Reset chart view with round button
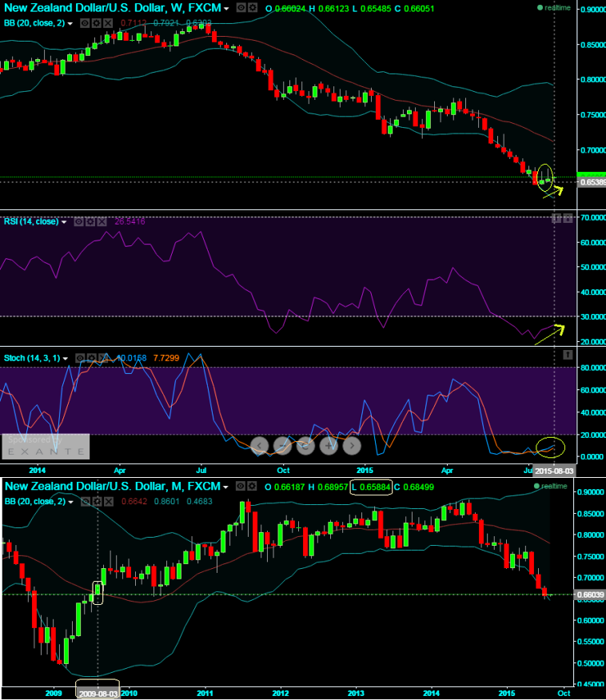606x700 pixels. click(x=305, y=446)
